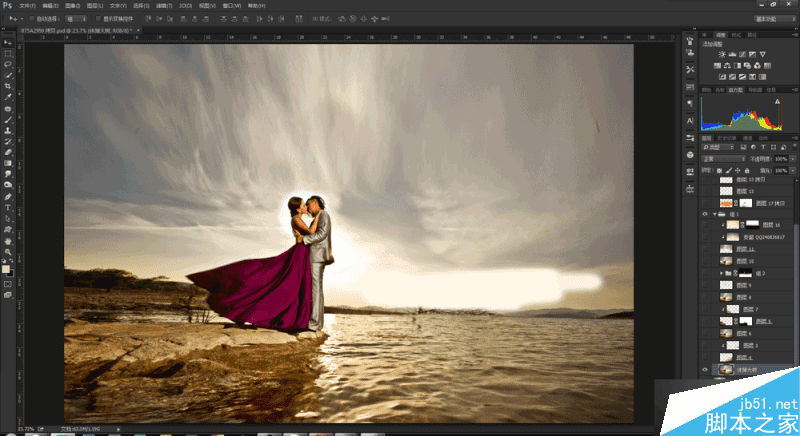Open the 滤镜(T) menu
The height and width of the screenshot is (436, 800).
(x=164, y=6)
